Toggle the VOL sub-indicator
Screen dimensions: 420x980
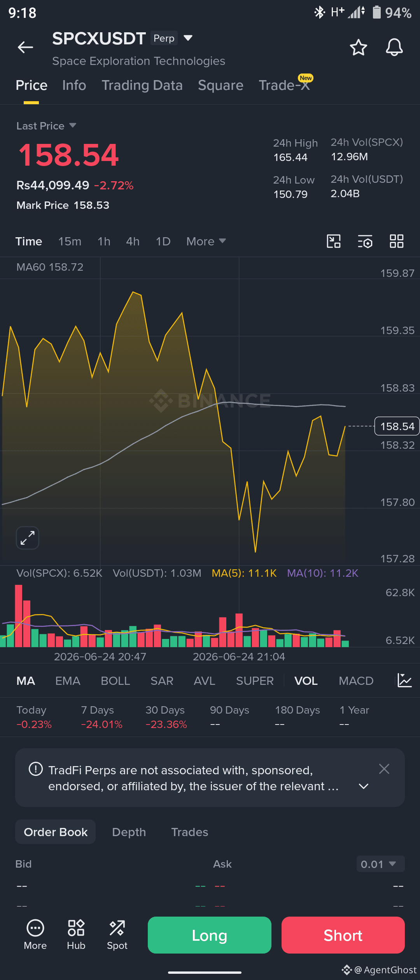click(306, 681)
